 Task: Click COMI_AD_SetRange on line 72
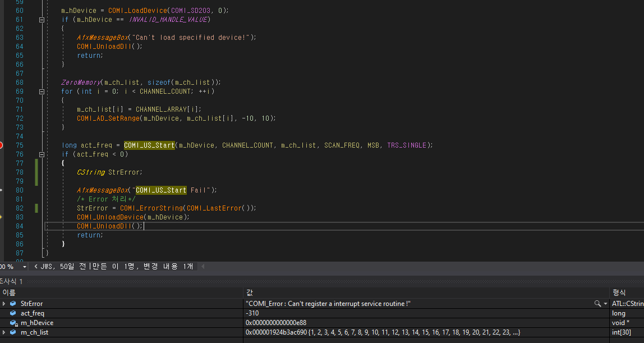pyautogui.click(x=108, y=118)
